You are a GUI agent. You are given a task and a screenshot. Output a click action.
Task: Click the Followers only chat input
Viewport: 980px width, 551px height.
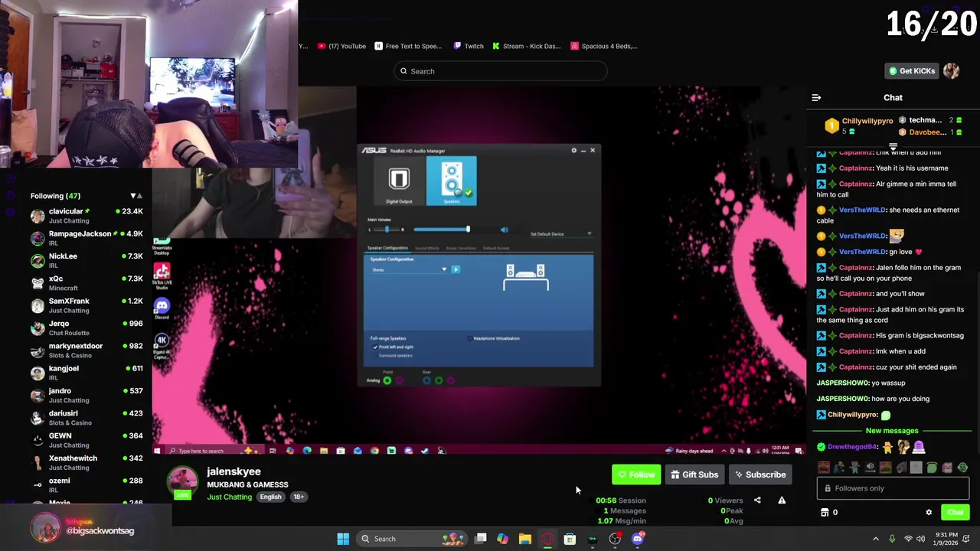pos(893,488)
